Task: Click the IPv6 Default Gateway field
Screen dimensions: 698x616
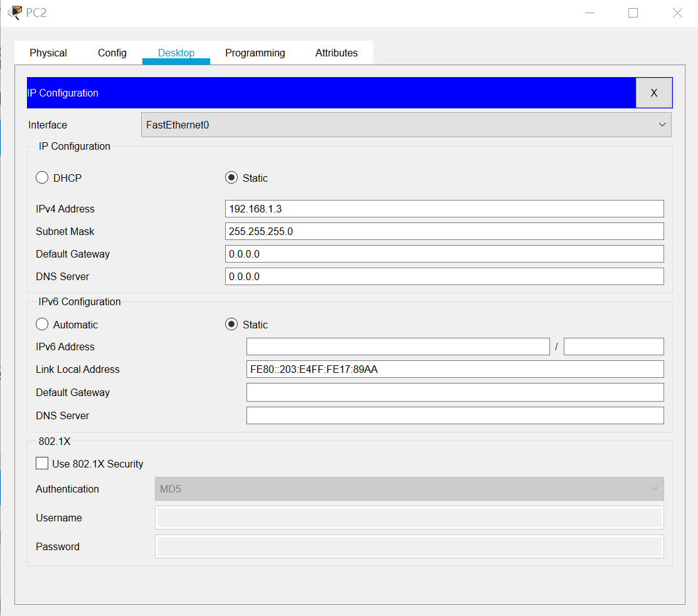Action: [455, 392]
